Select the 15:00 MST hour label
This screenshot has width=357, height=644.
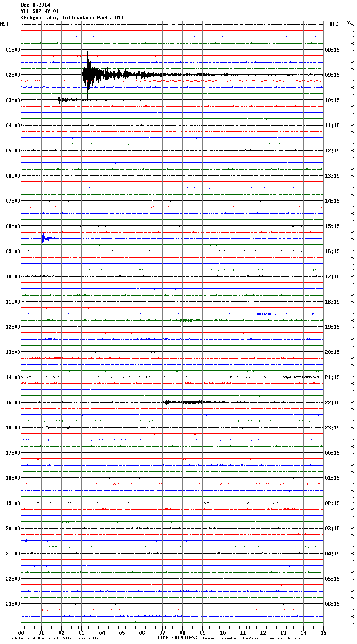[13, 403]
